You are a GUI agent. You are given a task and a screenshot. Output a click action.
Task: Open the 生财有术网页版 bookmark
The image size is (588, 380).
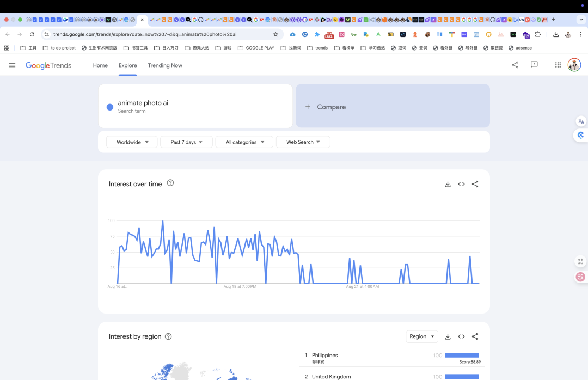(100, 48)
